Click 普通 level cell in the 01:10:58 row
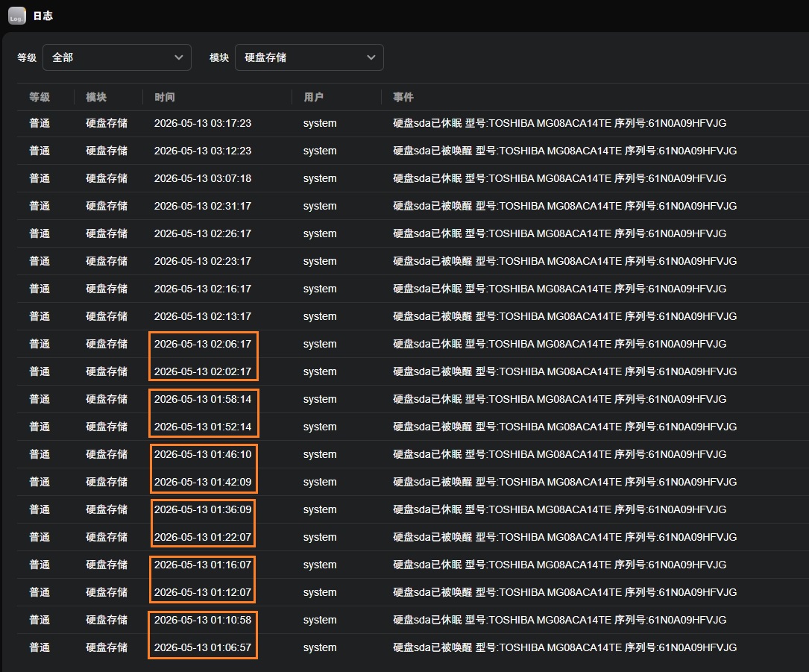809x672 pixels. (x=40, y=621)
